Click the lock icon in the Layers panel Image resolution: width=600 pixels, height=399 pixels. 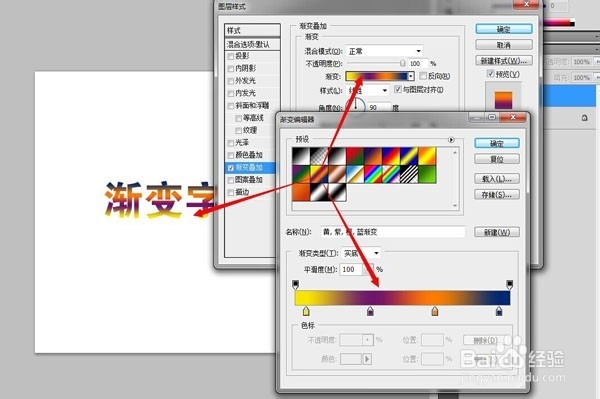584,117
